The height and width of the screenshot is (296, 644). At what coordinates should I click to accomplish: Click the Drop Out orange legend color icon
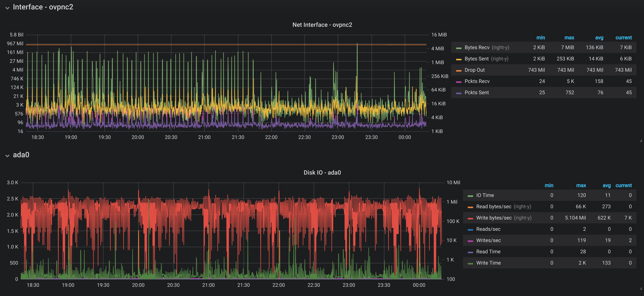click(x=459, y=71)
